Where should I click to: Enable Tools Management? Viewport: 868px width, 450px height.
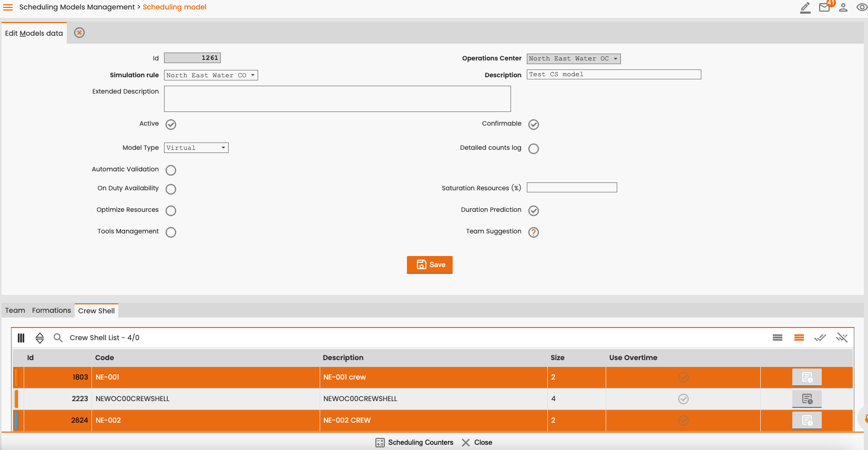pos(171,232)
